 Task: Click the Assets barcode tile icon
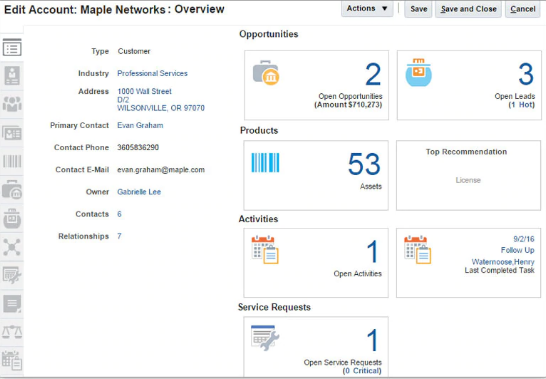[265, 162]
